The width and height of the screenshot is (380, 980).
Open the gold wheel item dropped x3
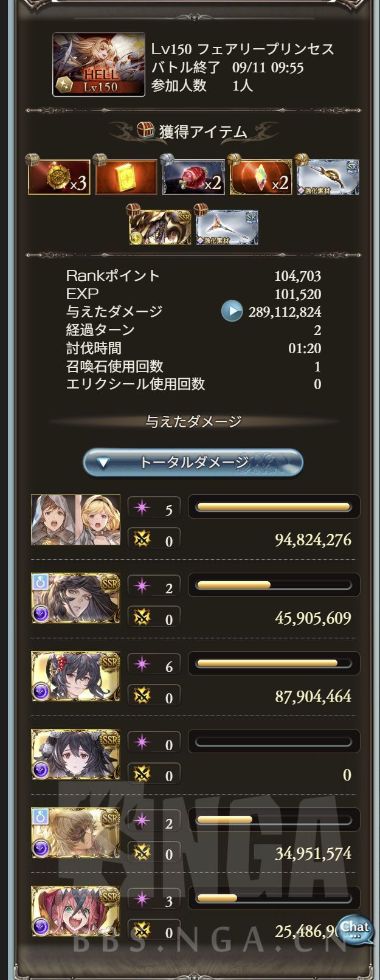[59, 177]
